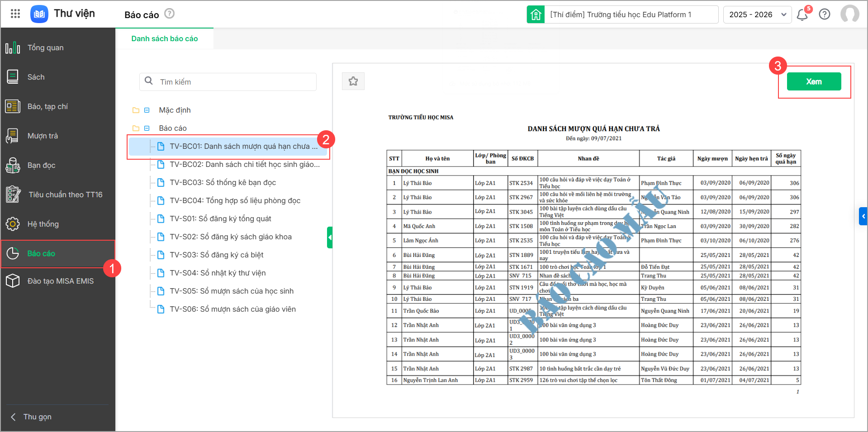Collapse the Báo cáo folder tree
Screen dimensions: 868x432
pyautogui.click(x=147, y=128)
